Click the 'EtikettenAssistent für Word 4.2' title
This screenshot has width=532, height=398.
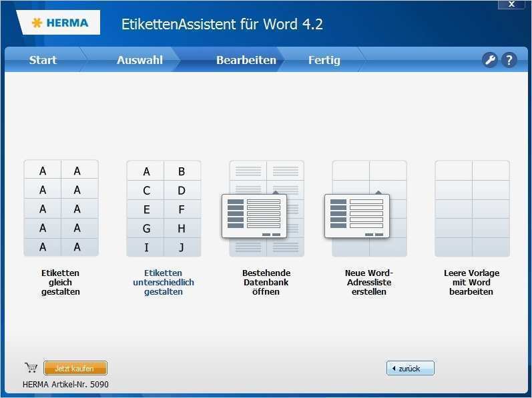click(x=222, y=24)
